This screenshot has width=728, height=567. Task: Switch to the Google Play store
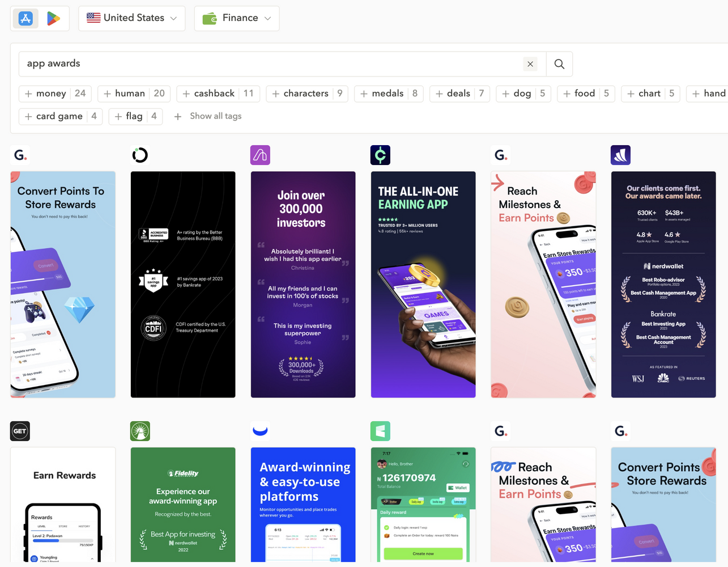tap(53, 18)
